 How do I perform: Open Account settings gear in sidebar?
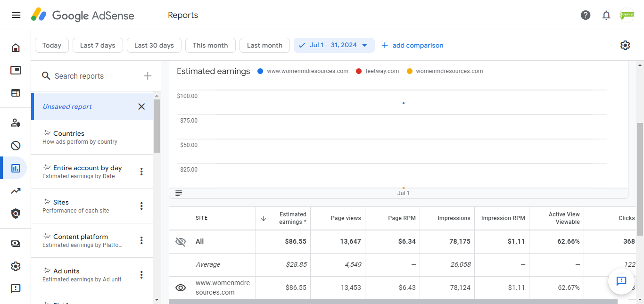(x=16, y=266)
